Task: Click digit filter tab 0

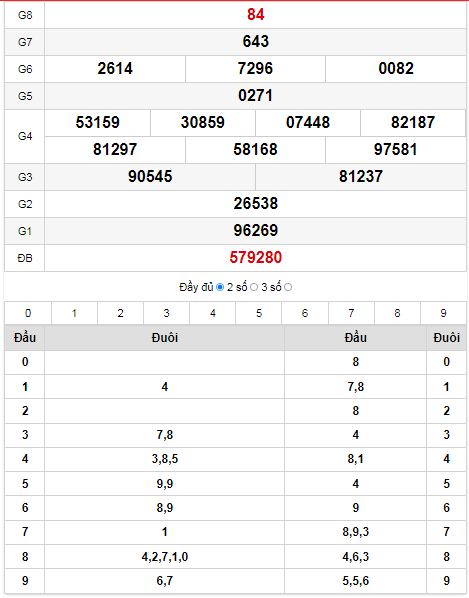Action: pos(28,313)
